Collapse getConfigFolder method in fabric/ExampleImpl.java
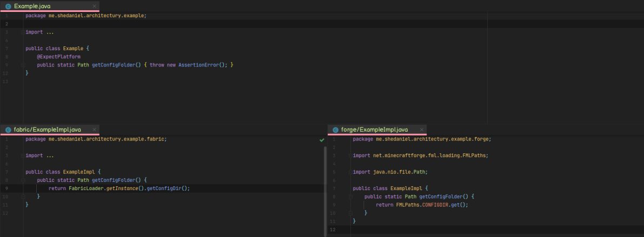 tap(23, 180)
